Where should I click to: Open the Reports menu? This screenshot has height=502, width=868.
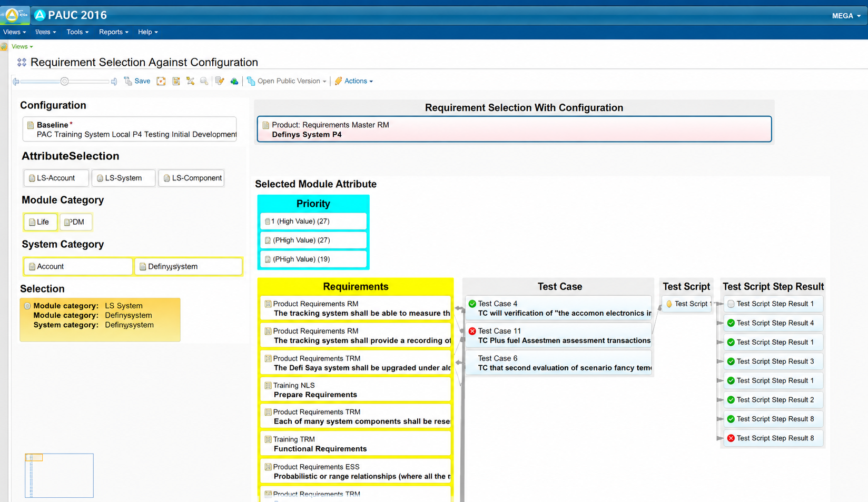tap(114, 32)
